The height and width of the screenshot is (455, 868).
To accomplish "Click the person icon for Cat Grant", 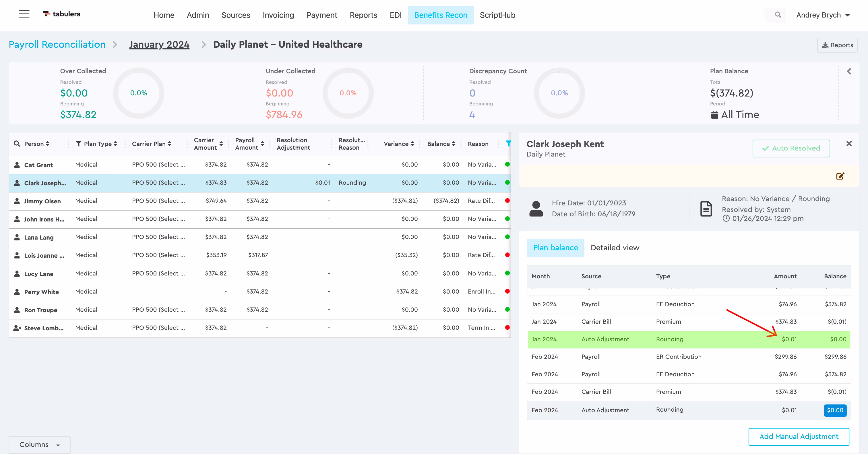I will (17, 165).
